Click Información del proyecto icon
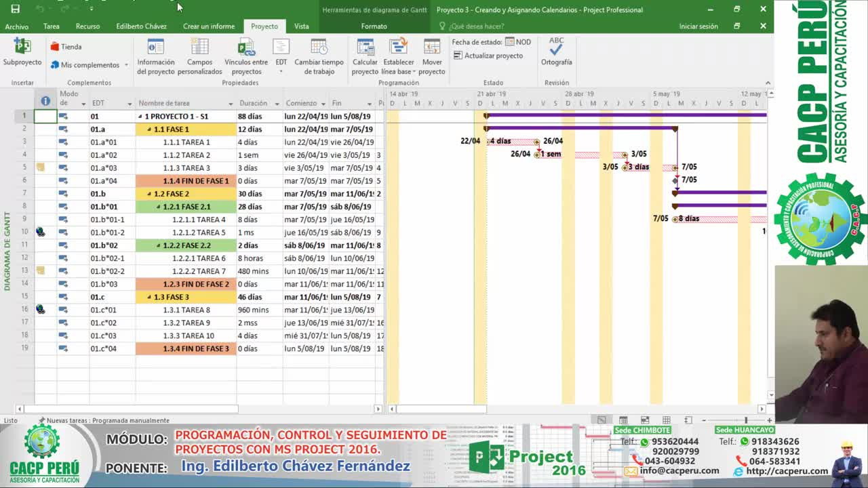The height and width of the screenshot is (488, 868). click(156, 47)
